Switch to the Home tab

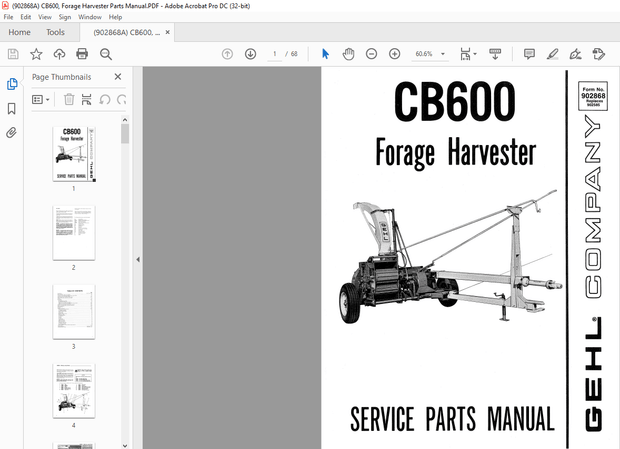[x=19, y=32]
